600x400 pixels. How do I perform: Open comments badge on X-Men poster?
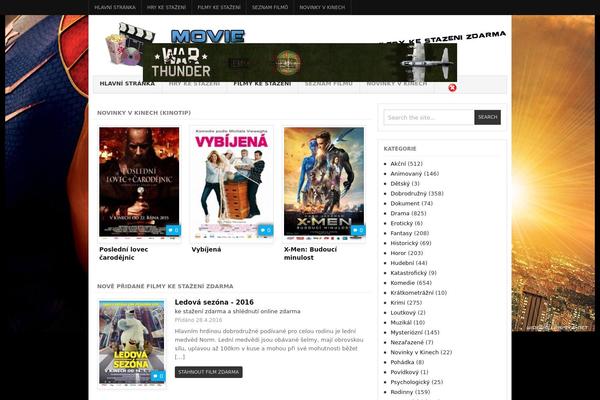(x=358, y=230)
